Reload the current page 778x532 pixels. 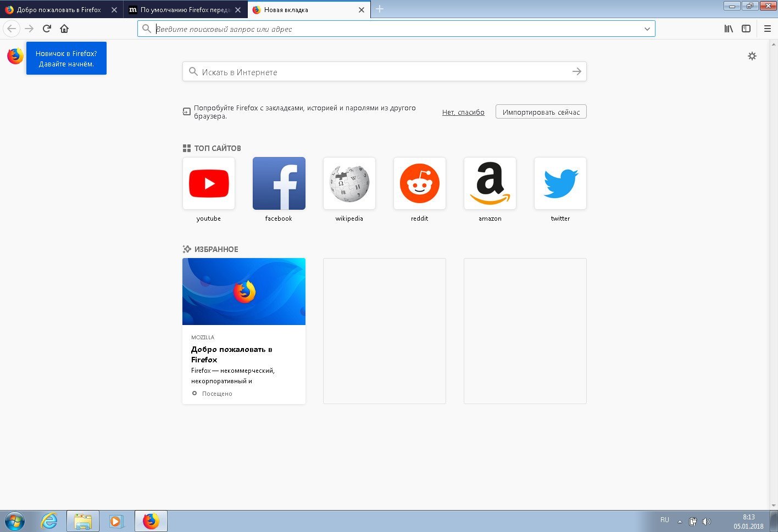(x=47, y=29)
